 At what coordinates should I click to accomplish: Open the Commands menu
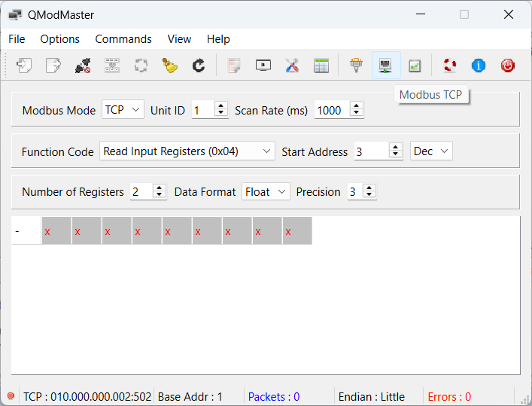tap(123, 39)
